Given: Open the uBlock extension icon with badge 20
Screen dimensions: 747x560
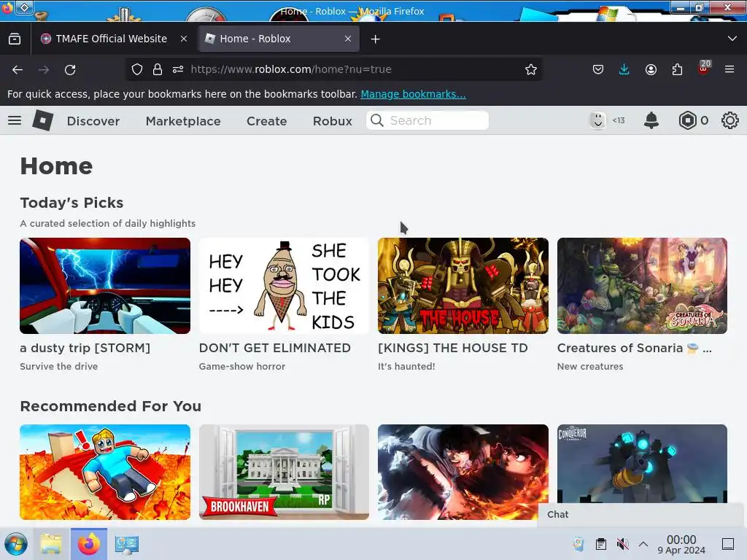Looking at the screenshot, I should [x=704, y=69].
